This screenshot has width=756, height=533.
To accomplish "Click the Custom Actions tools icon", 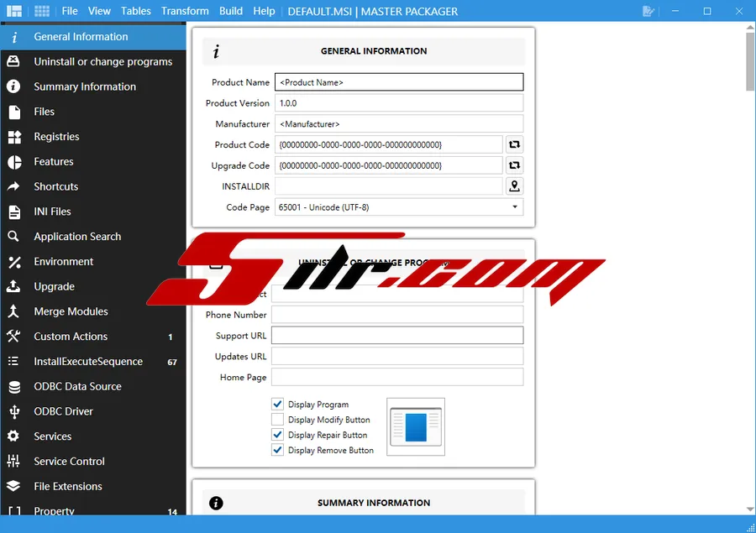I will 13,336.
